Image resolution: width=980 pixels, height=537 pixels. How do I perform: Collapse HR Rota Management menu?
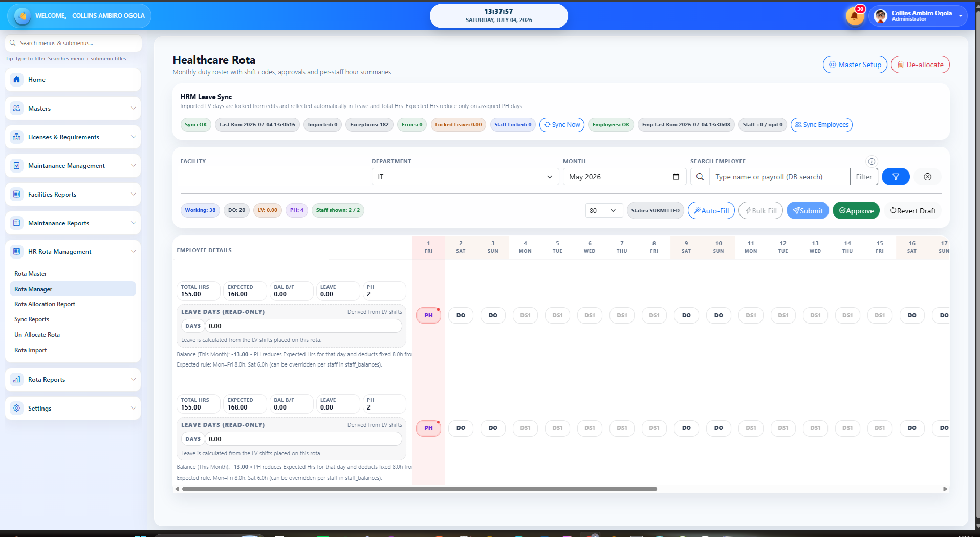click(133, 251)
